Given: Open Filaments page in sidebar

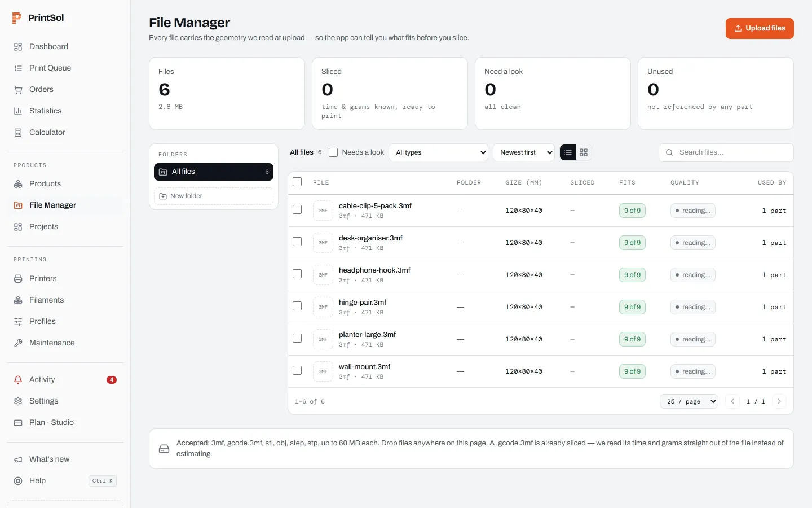Looking at the screenshot, I should tap(65, 300).
